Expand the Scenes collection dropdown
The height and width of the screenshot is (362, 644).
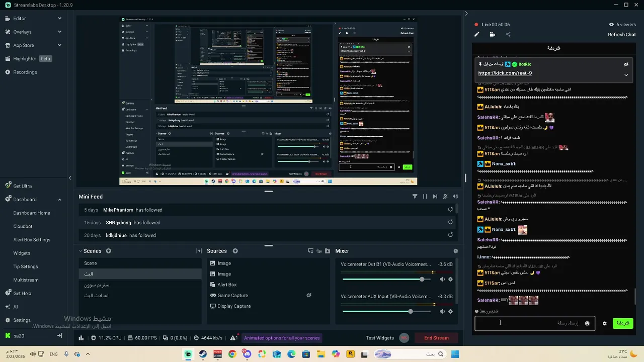coord(80,251)
